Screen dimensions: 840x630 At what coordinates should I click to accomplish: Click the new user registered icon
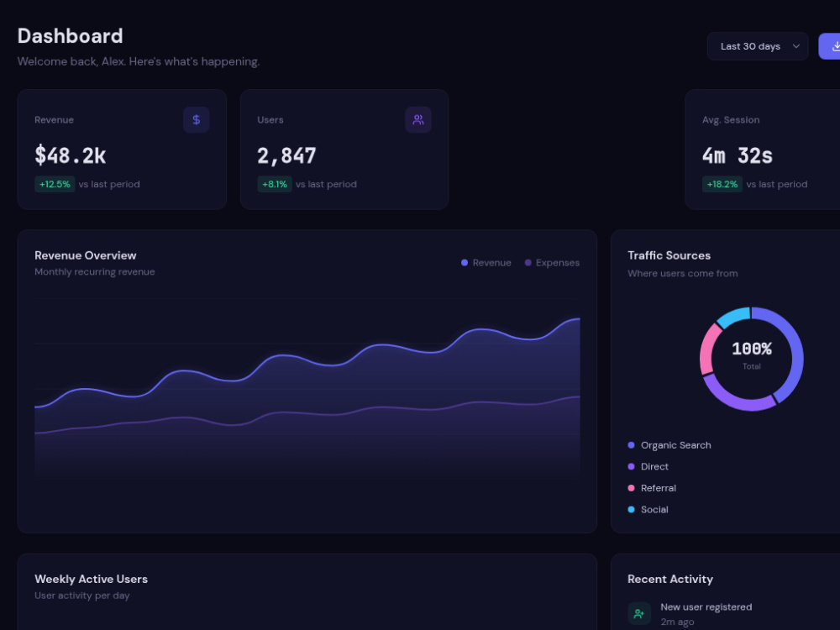pyautogui.click(x=639, y=614)
